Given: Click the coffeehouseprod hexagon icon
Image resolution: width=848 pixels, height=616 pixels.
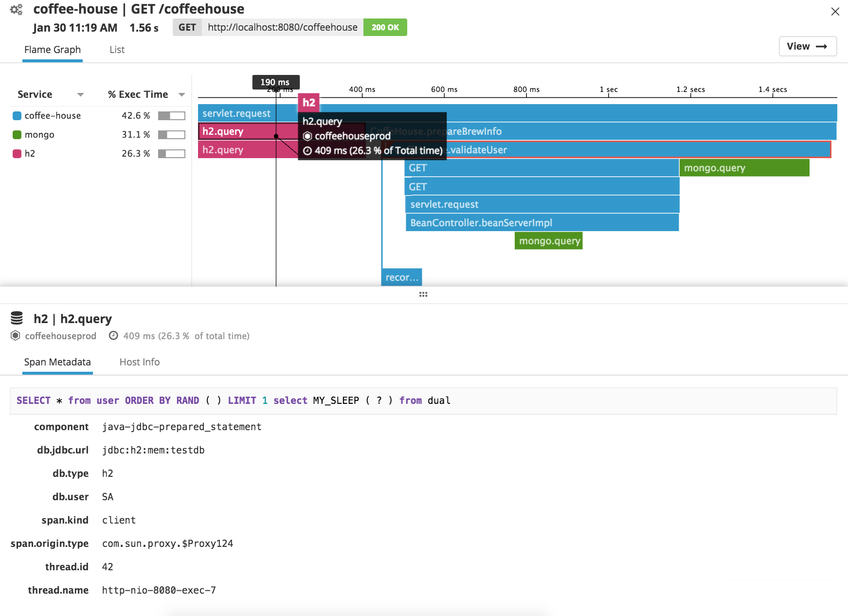Looking at the screenshot, I should click(15, 336).
